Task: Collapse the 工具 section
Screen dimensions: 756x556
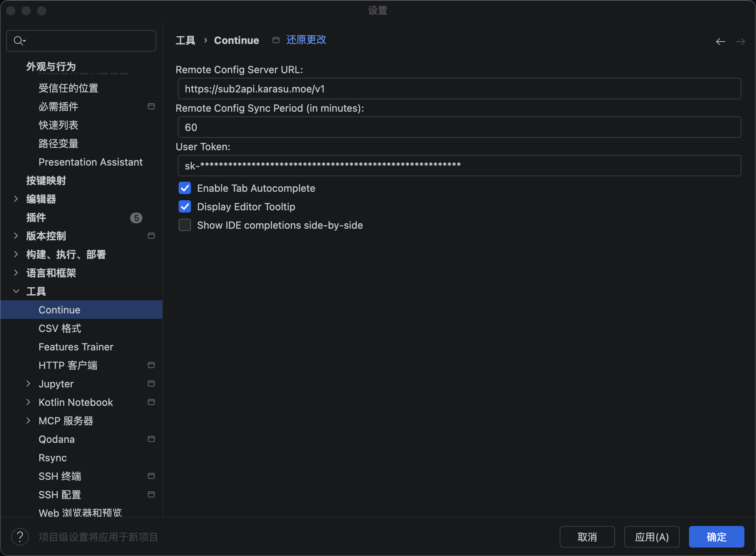Action: tap(16, 291)
